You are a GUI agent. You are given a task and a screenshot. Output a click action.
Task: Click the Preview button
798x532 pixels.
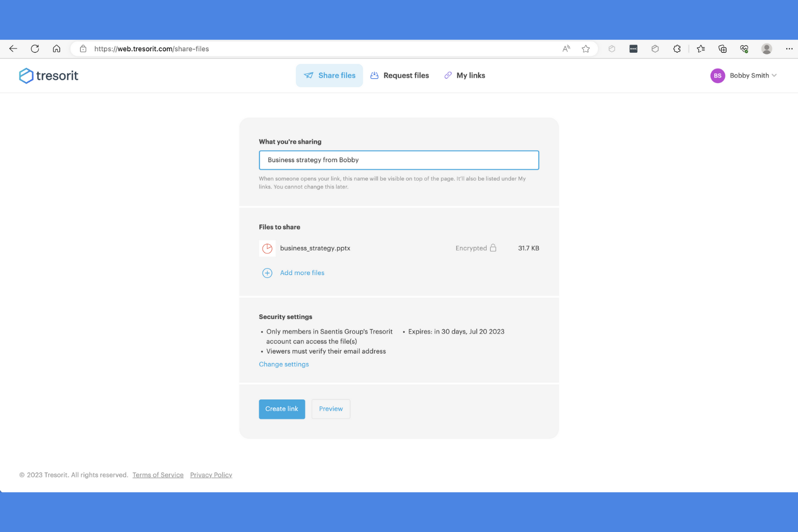(x=331, y=409)
